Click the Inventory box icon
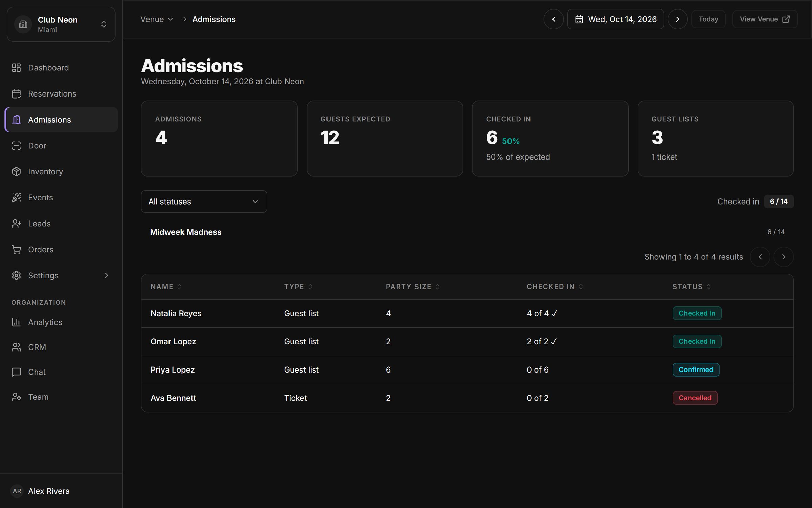The width and height of the screenshot is (812, 508). (x=16, y=172)
